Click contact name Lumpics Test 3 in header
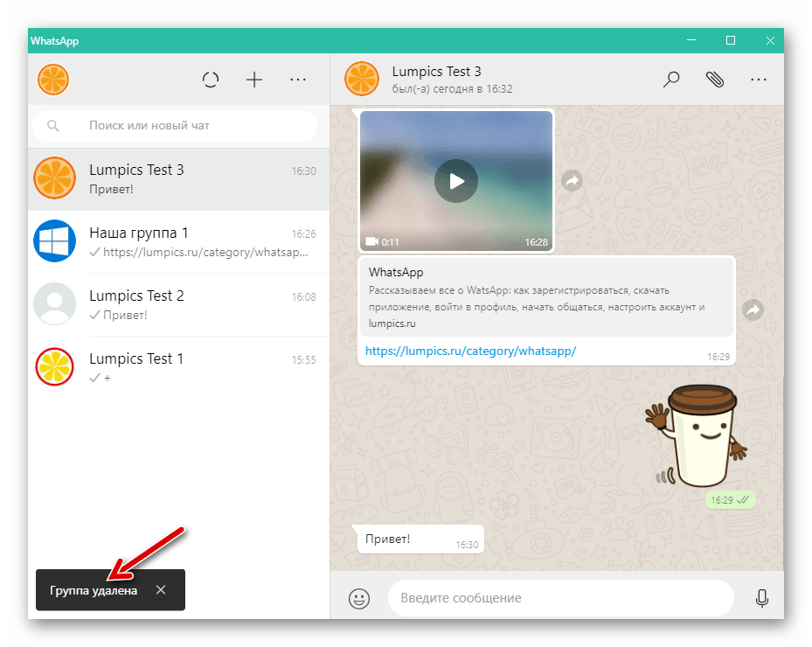 (x=436, y=72)
